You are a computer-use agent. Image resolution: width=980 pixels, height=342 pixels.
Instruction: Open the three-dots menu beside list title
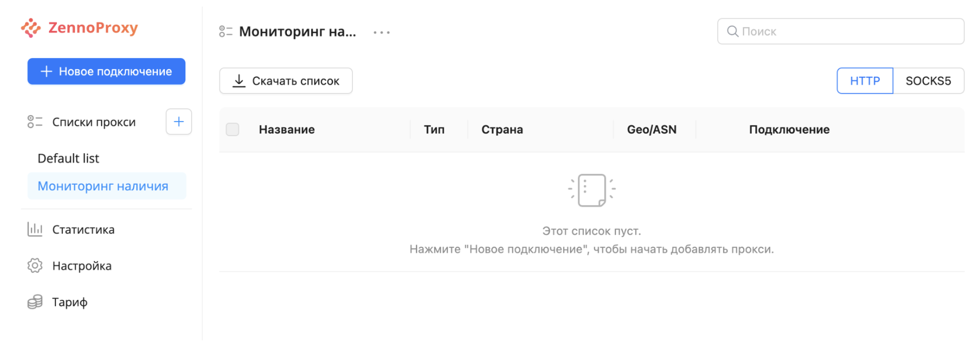pyautogui.click(x=382, y=32)
